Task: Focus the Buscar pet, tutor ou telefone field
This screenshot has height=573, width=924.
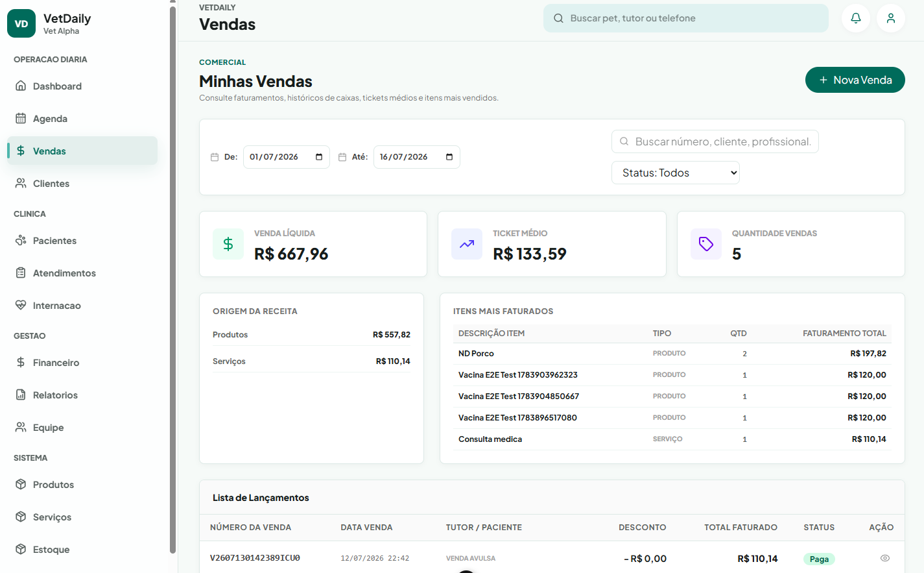Action: pyautogui.click(x=686, y=18)
